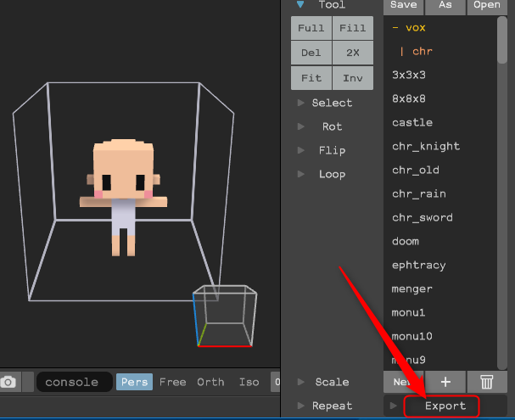Viewport: 515px width, 420px height.
Task: Open the monu10 model
Action: coord(411,336)
